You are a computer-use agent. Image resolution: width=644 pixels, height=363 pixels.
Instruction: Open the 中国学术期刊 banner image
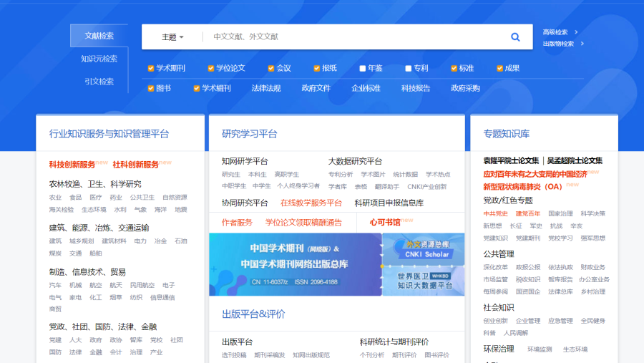[295, 264]
